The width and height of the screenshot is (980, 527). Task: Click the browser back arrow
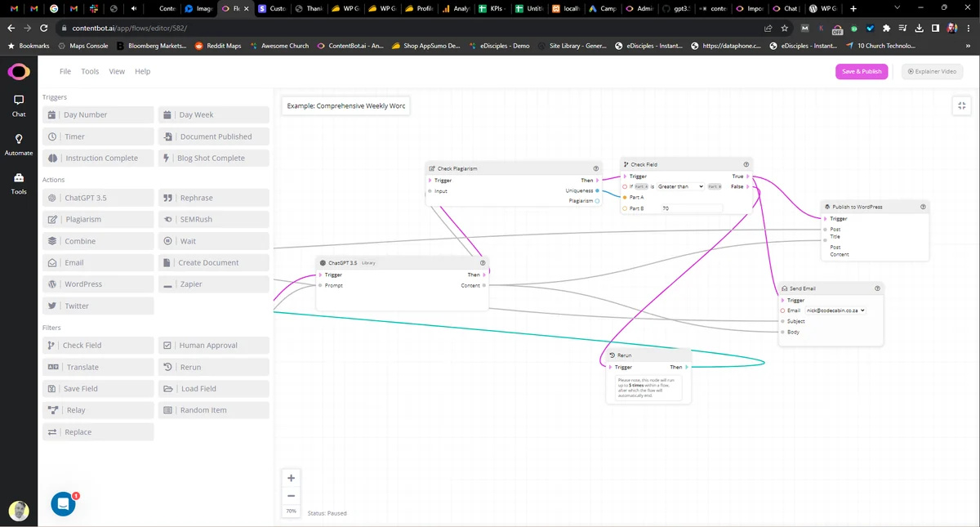pyautogui.click(x=12, y=28)
